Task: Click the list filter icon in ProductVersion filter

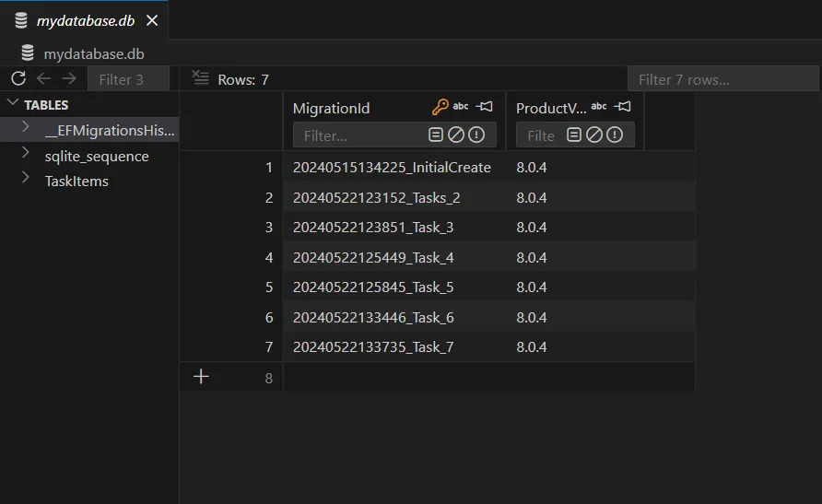Action: [x=574, y=135]
